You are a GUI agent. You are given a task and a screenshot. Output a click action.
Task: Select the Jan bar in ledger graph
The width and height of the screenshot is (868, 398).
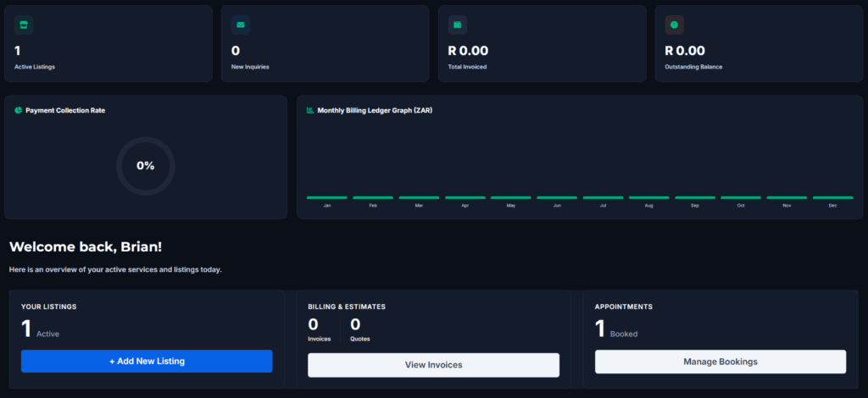(x=327, y=197)
